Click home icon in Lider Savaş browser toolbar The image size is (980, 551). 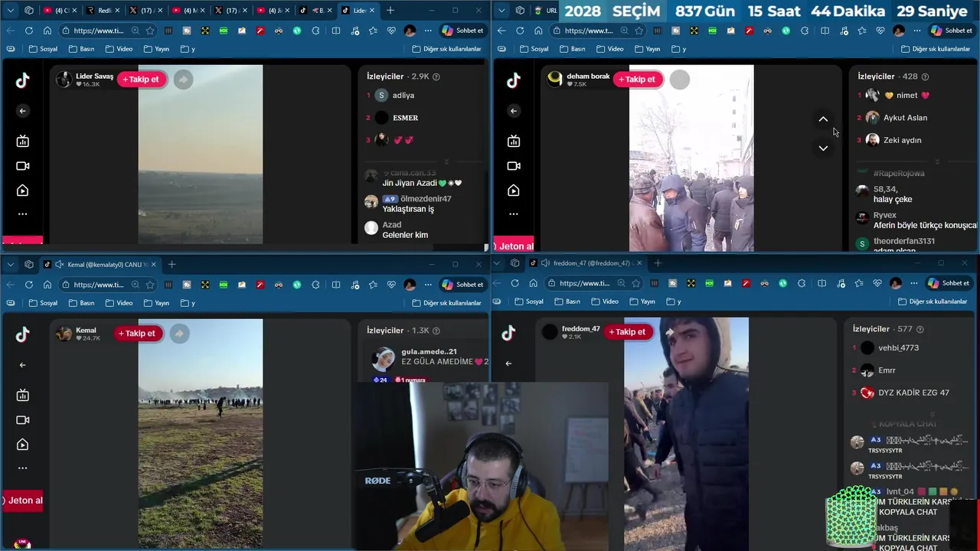click(47, 31)
